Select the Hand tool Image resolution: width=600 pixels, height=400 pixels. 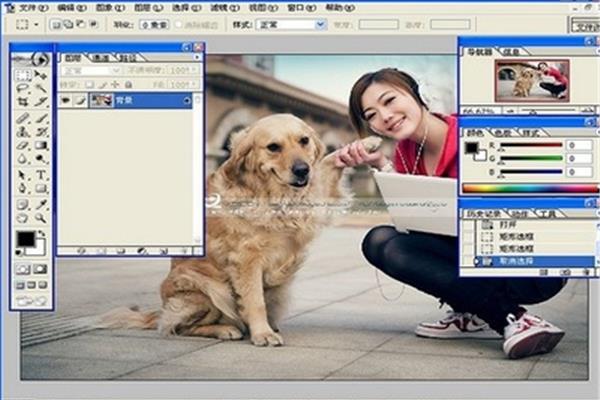click(x=23, y=218)
